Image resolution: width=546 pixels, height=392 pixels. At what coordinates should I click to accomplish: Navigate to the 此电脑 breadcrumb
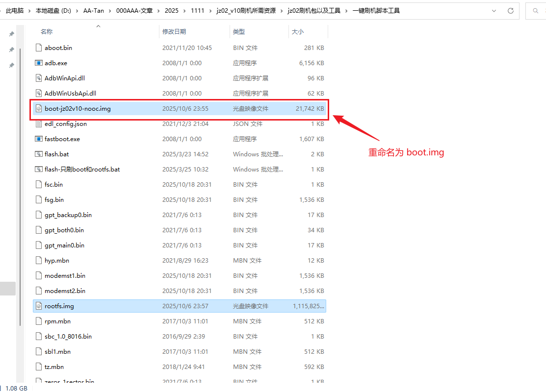click(x=16, y=10)
